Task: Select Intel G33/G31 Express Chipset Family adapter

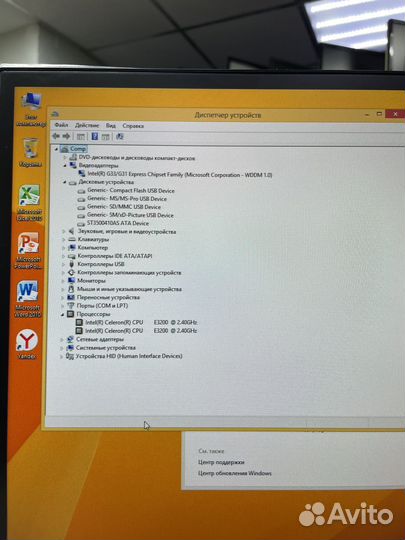Action: (179, 175)
